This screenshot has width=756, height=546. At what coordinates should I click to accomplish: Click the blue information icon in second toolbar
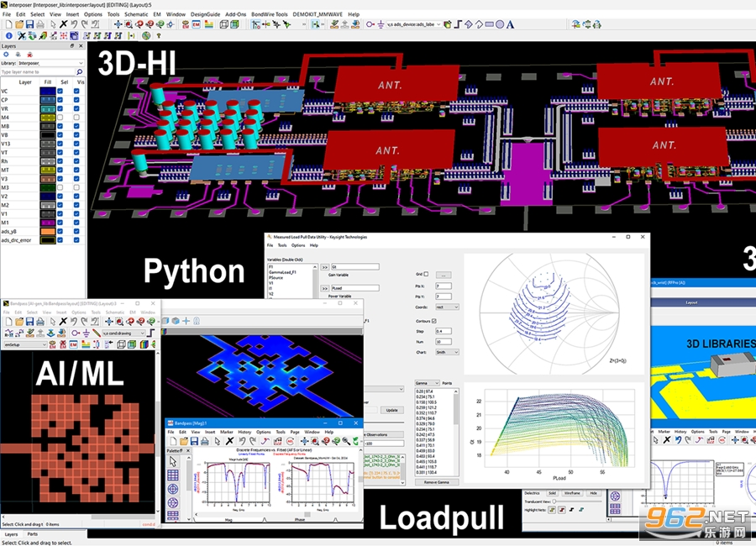point(8,35)
